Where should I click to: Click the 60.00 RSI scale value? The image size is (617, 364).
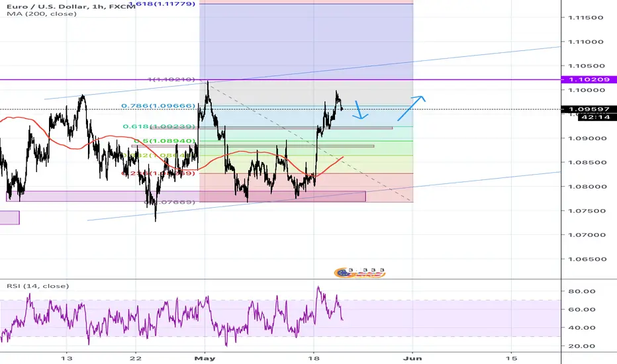point(582,310)
